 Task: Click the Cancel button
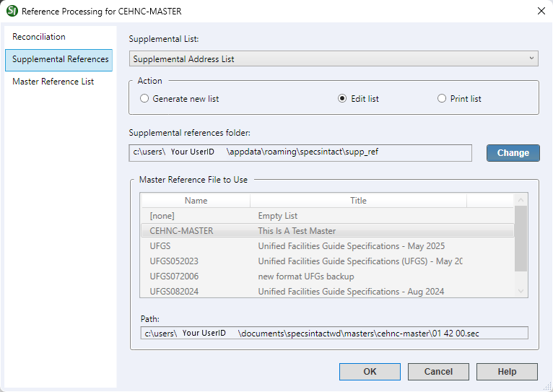[438, 372]
